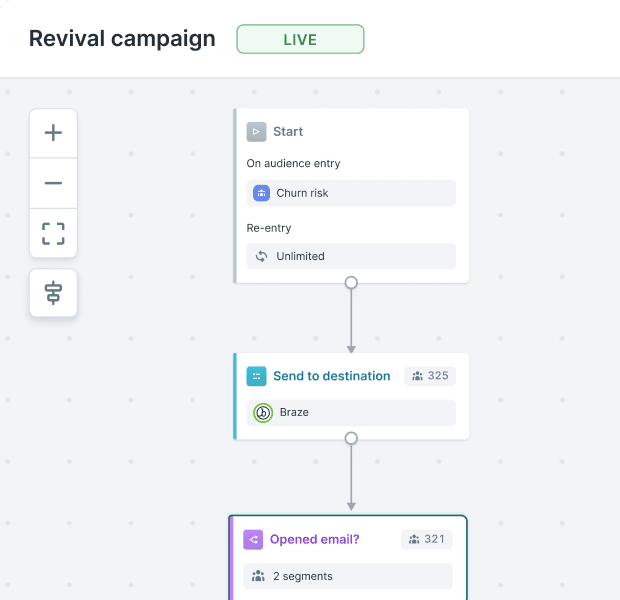620x600 pixels.
Task: Select the Send to destination title
Action: [331, 376]
